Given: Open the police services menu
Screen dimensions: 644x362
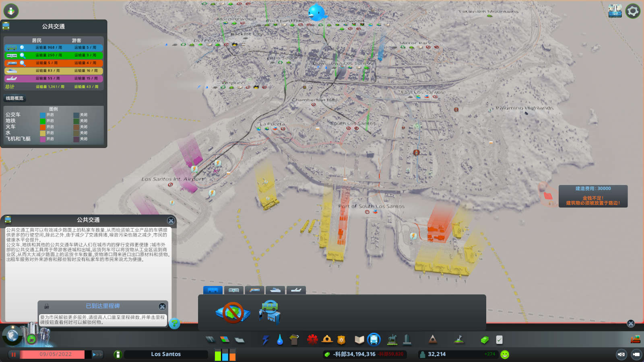Looking at the screenshot, I should click(x=341, y=340).
